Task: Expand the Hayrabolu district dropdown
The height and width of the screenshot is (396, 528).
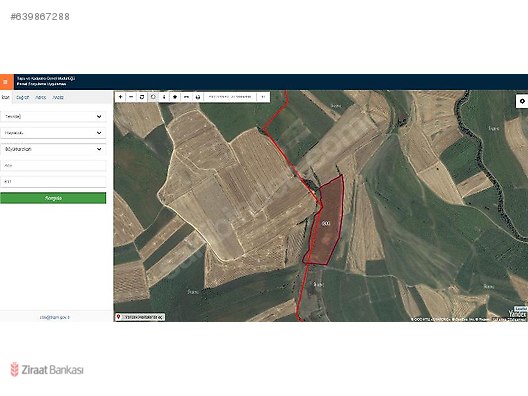Action: click(x=53, y=133)
